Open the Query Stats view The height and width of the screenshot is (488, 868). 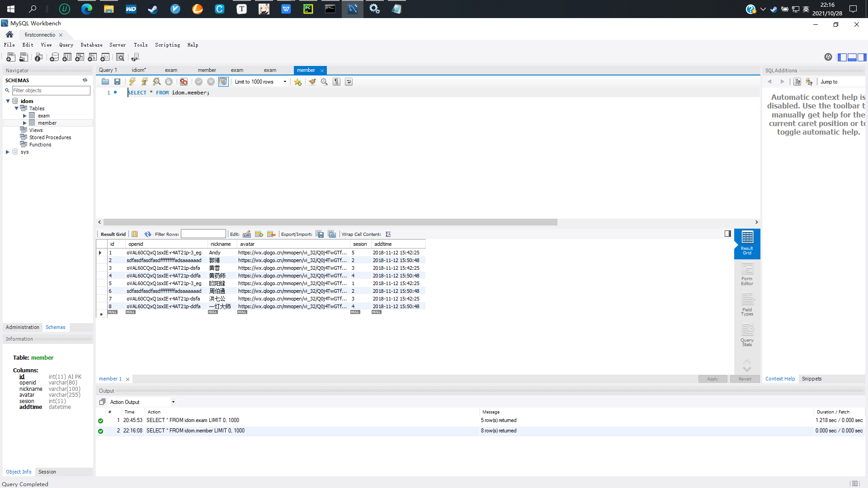tap(747, 335)
